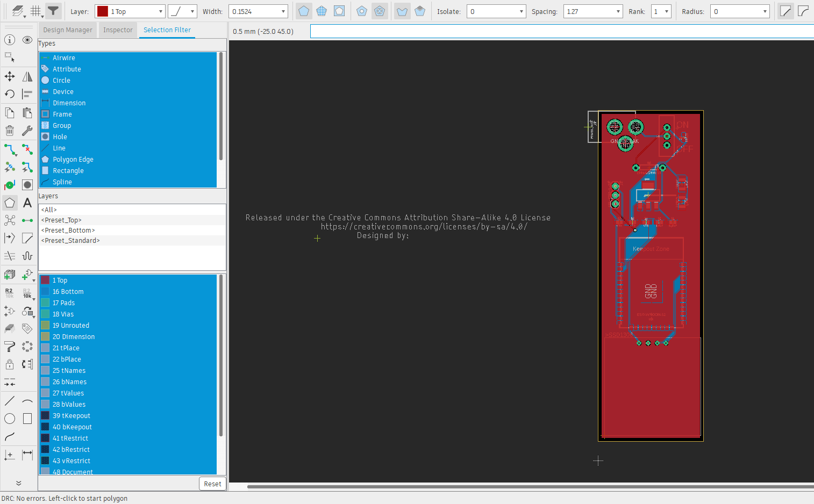Open the grid settings icon
The height and width of the screenshot is (504, 814).
pos(35,11)
